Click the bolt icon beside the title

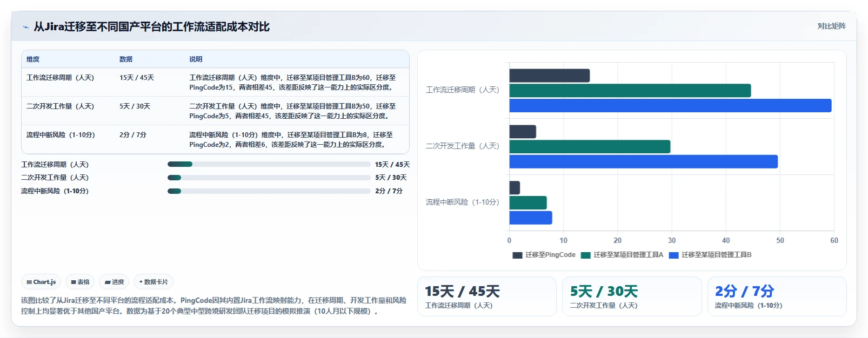tap(25, 27)
